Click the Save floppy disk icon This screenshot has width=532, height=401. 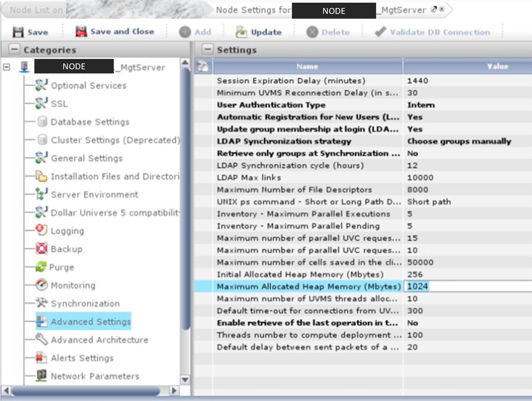click(18, 32)
